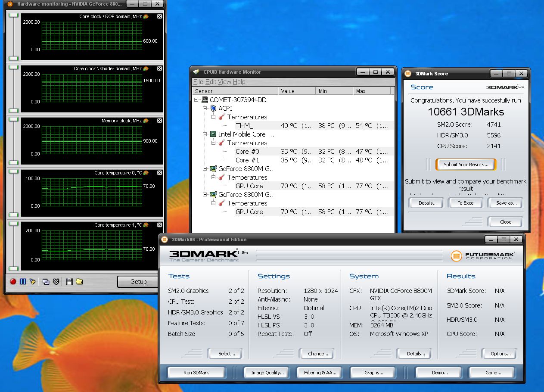This screenshot has width=544, height=392.
Task: Click the Value column header
Action: tap(297, 91)
